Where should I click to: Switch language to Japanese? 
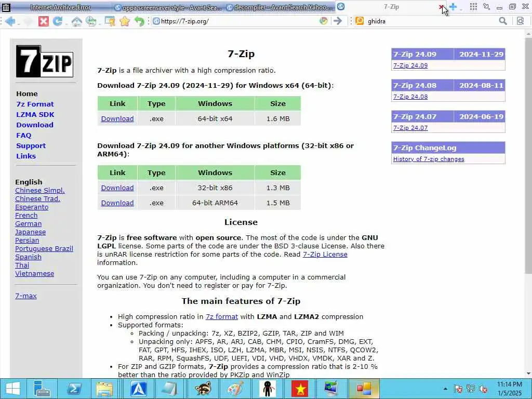point(30,232)
